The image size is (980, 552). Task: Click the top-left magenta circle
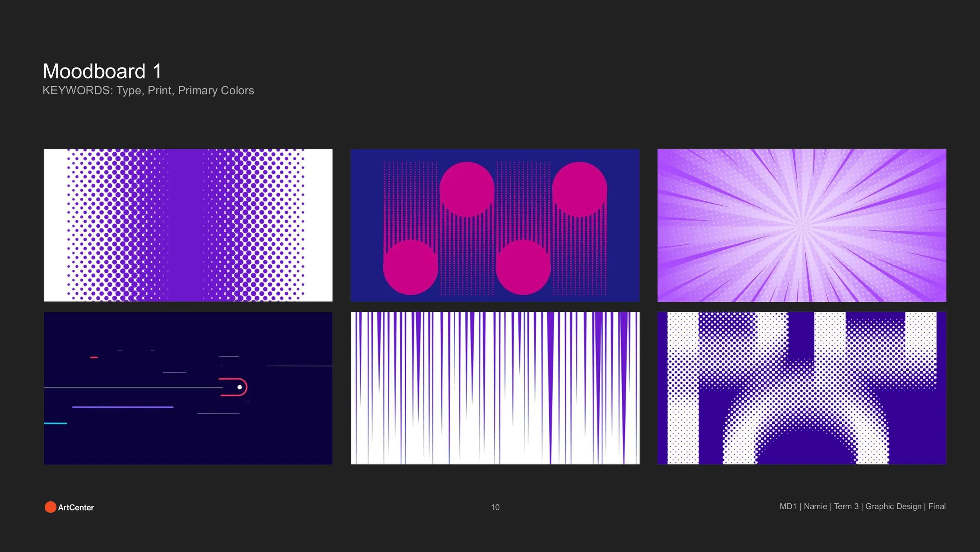pos(466,189)
